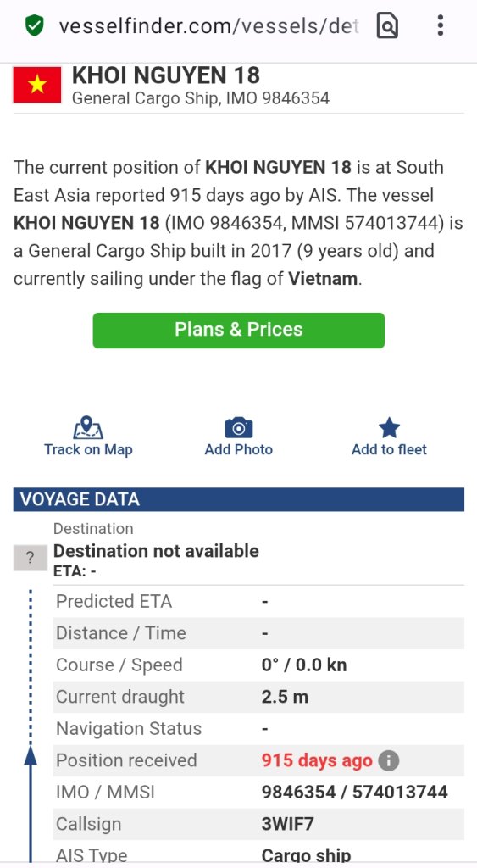Tap the green secure shield icon
477x868 pixels.
pyautogui.click(x=34, y=25)
